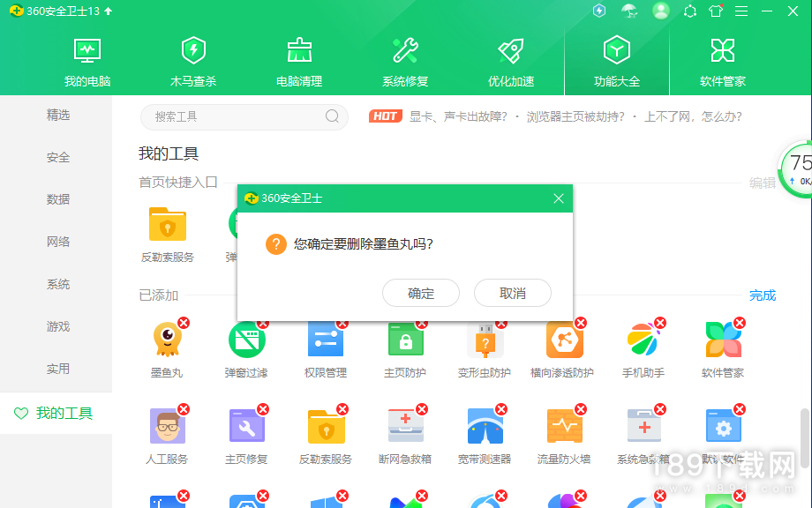Remove 流量防火墙 using its red X badge
The width and height of the screenshot is (812, 508).
click(x=581, y=409)
